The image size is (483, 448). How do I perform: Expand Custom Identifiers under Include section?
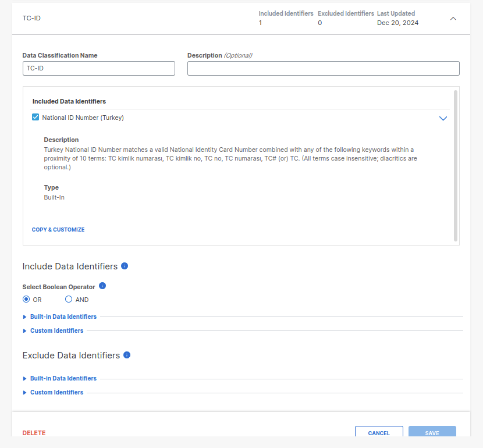[56, 331]
